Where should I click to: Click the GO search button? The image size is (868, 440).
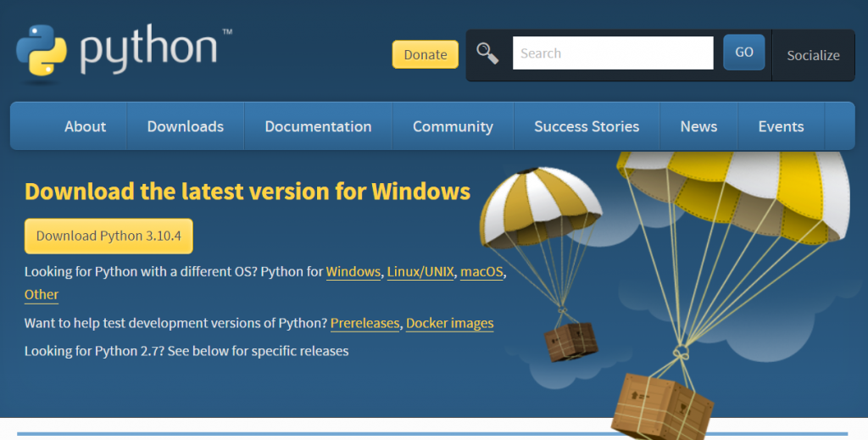(x=744, y=52)
